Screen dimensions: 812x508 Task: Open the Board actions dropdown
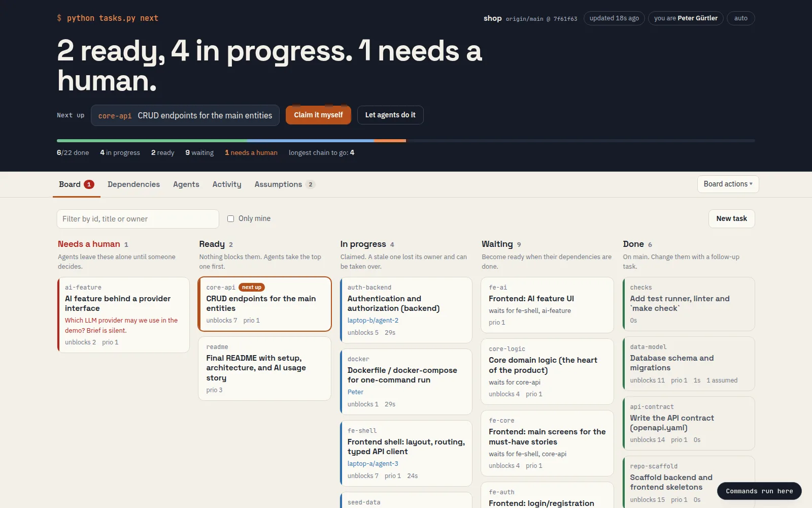[x=728, y=184]
